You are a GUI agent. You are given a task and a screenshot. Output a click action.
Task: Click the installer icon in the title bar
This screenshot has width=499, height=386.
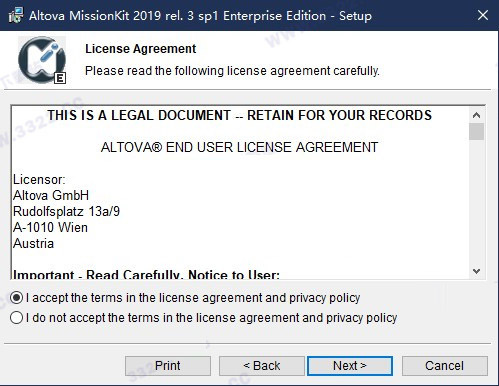16,15
